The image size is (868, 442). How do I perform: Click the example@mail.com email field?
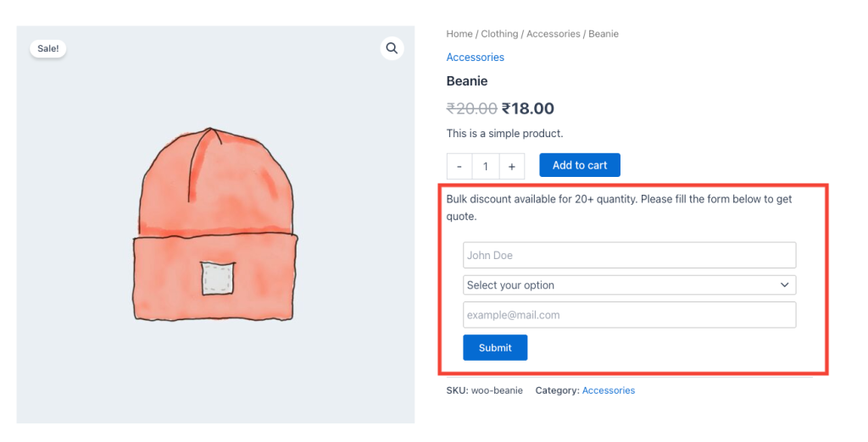[629, 315]
